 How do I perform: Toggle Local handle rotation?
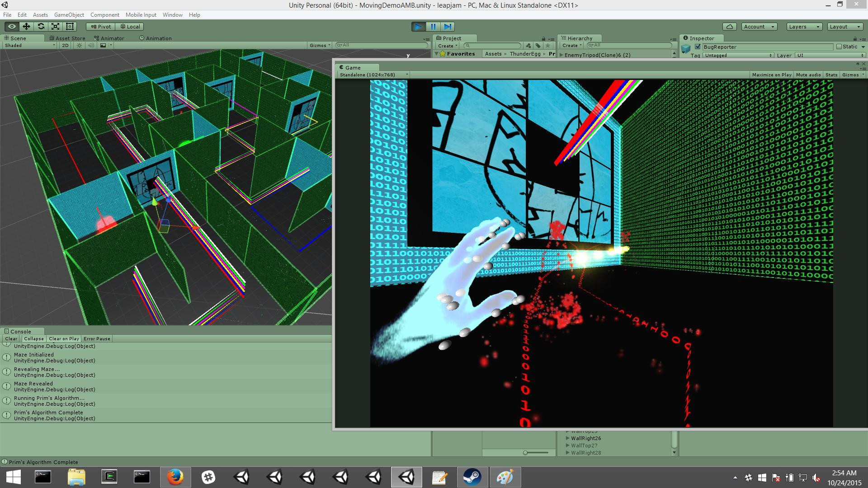tap(130, 27)
